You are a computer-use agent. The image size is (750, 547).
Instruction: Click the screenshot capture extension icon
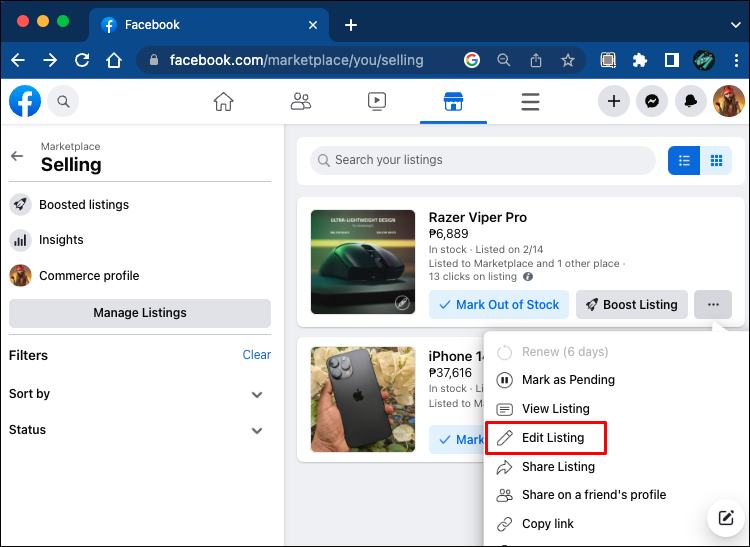click(x=608, y=60)
